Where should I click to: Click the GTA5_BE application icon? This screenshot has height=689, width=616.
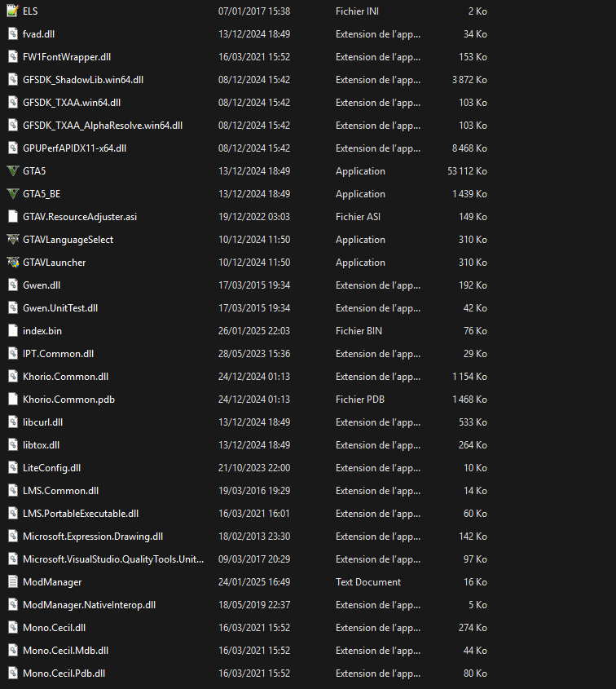12,194
